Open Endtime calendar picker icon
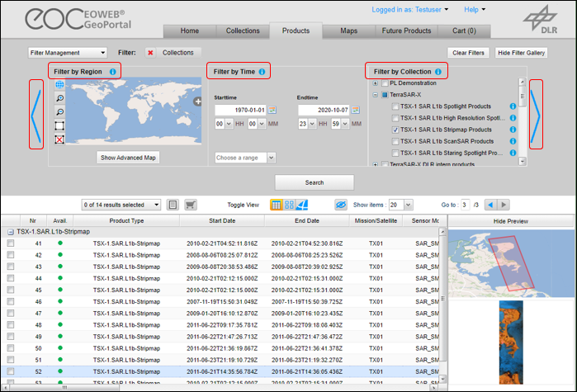The height and width of the screenshot is (392, 577). pyautogui.click(x=355, y=110)
